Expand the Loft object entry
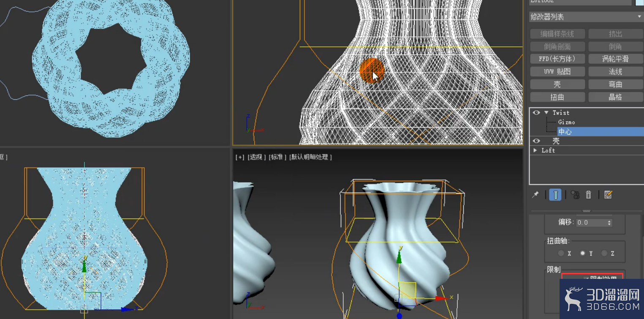644x319 pixels. pos(535,150)
